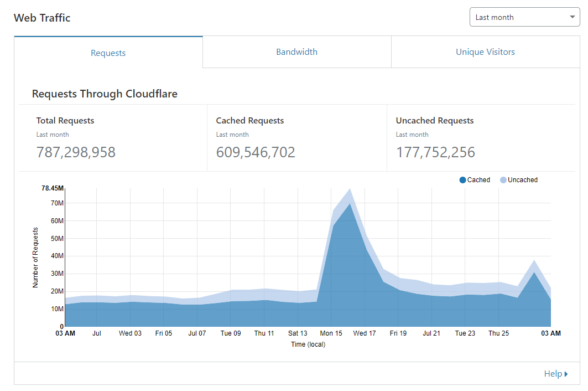The image size is (588, 391).
Task: Click the Uncached Requests label
Action: coord(435,121)
